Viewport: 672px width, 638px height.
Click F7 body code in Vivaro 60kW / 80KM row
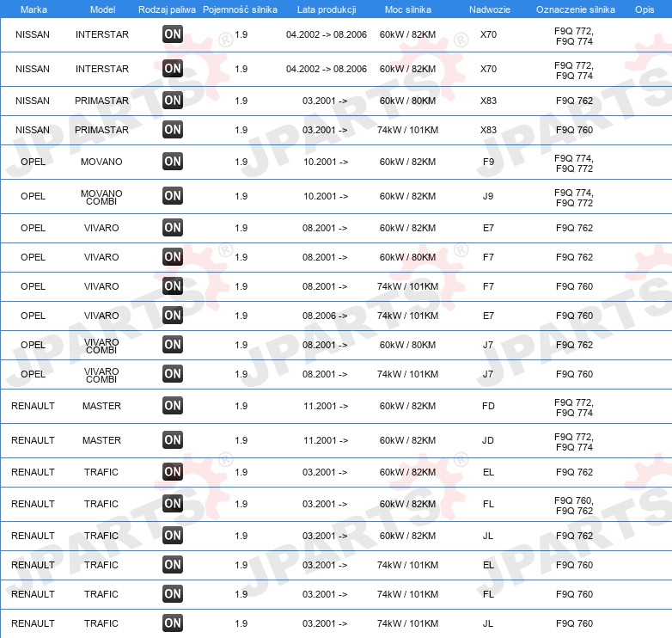coord(488,257)
